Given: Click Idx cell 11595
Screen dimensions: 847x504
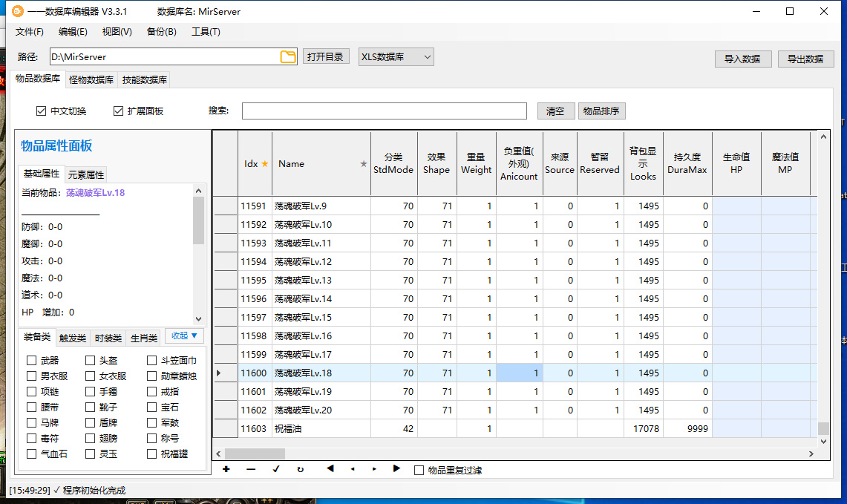Looking at the screenshot, I should tap(254, 280).
